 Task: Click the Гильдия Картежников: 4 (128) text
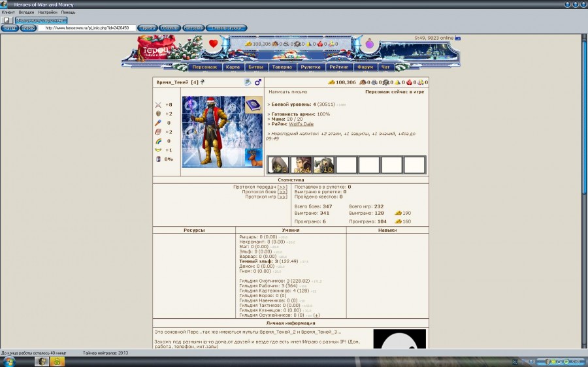[274, 291]
